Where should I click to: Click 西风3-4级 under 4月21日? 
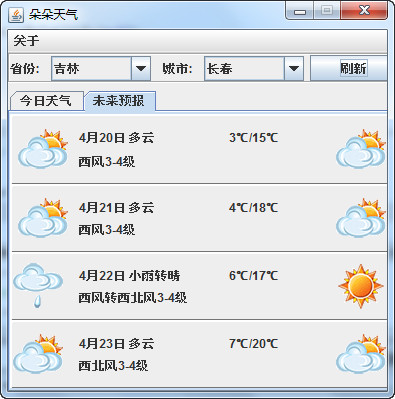click(107, 230)
